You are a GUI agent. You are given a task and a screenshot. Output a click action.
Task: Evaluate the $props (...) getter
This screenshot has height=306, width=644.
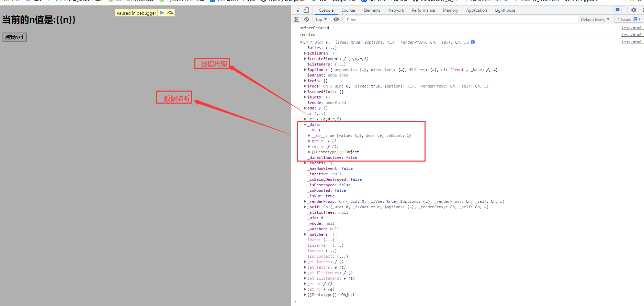coord(331,251)
